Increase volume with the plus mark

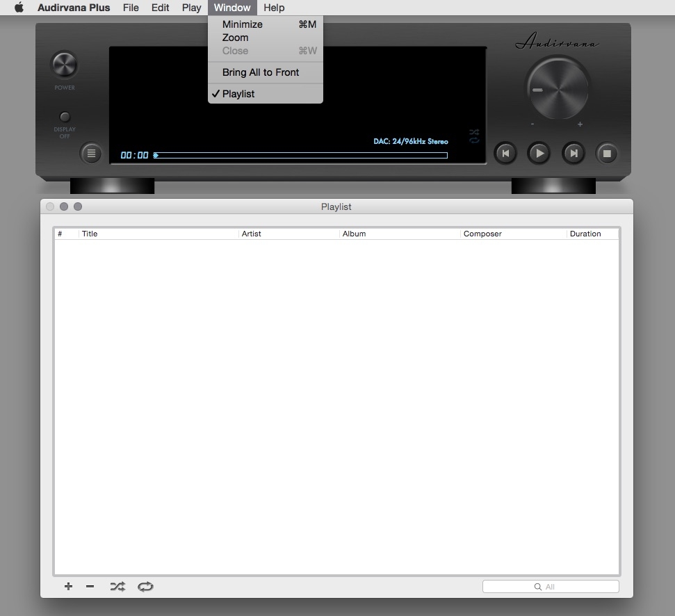580,124
